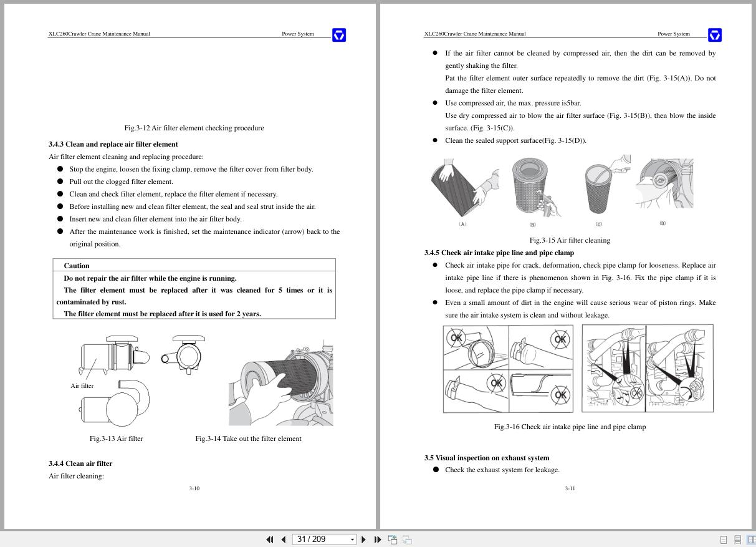Click 'replaced after it is used for 2 years' line
Viewport: 756px width, 547px height.
coord(162,314)
